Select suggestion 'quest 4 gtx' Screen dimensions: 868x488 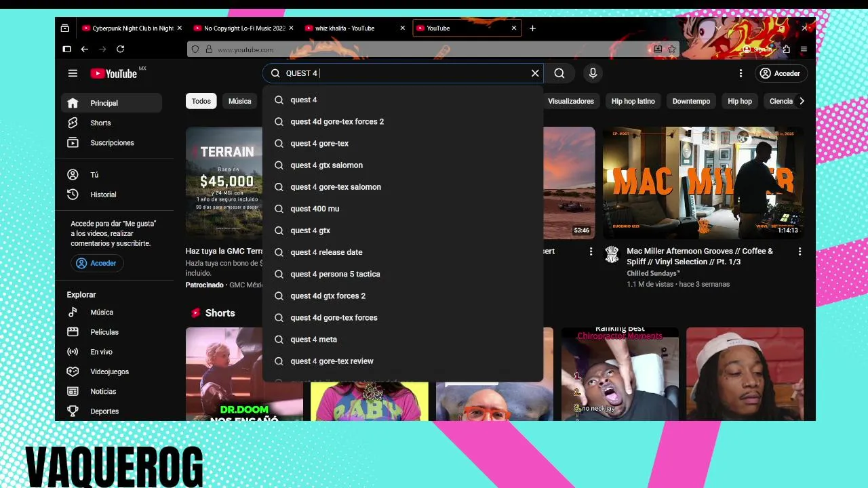coord(403,230)
